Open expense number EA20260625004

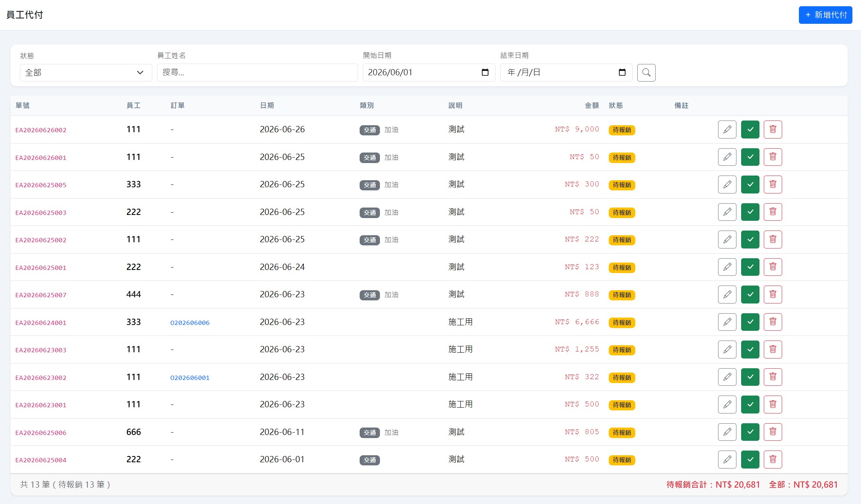point(41,460)
